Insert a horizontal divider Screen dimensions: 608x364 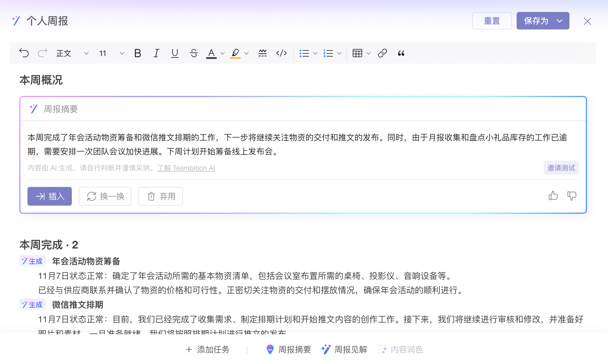pyautogui.click(x=262, y=53)
